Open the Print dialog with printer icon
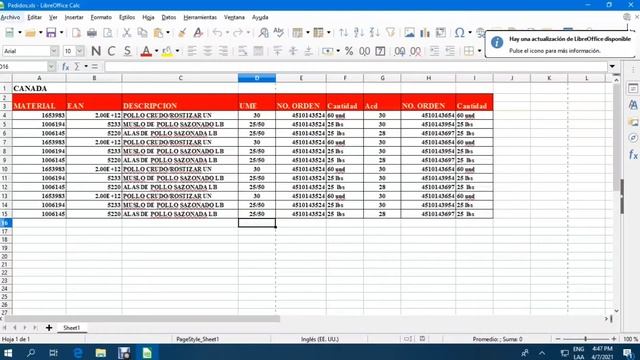 [x=92, y=33]
